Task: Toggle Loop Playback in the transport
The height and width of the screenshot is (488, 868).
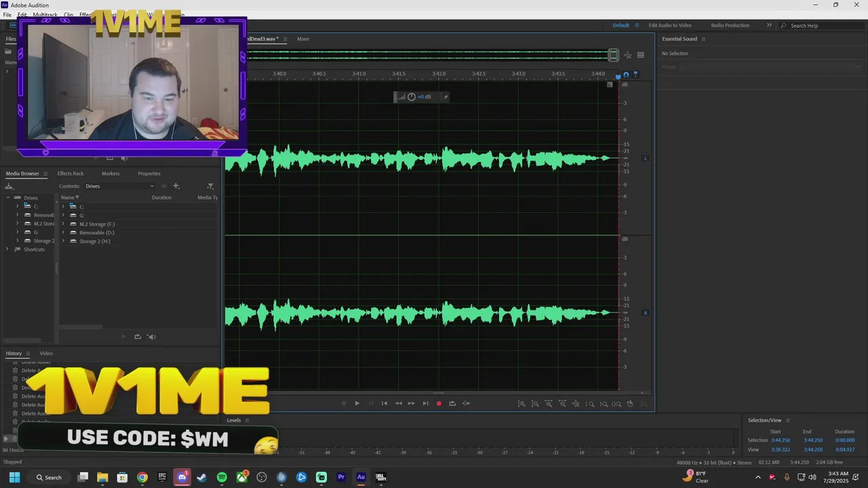Action: click(x=452, y=403)
